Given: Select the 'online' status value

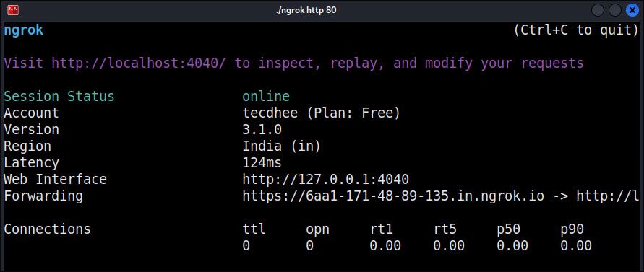Looking at the screenshot, I should pos(266,97).
